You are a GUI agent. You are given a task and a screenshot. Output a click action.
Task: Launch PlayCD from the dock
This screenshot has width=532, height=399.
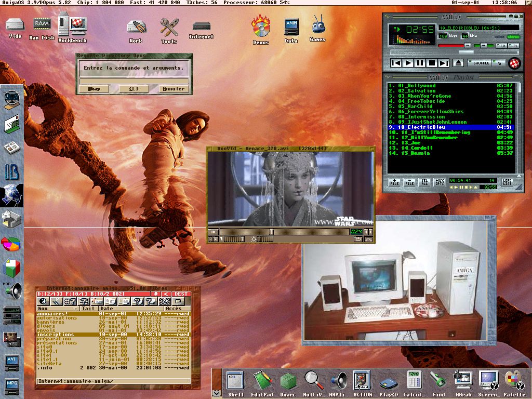pyautogui.click(x=388, y=383)
